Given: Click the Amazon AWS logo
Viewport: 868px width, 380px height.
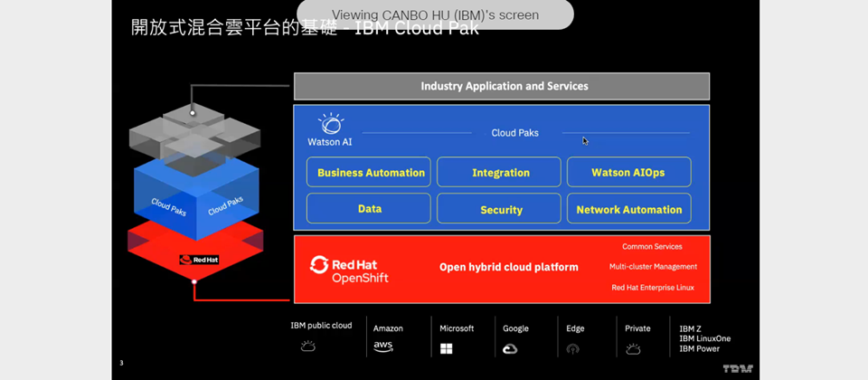Looking at the screenshot, I should point(382,347).
